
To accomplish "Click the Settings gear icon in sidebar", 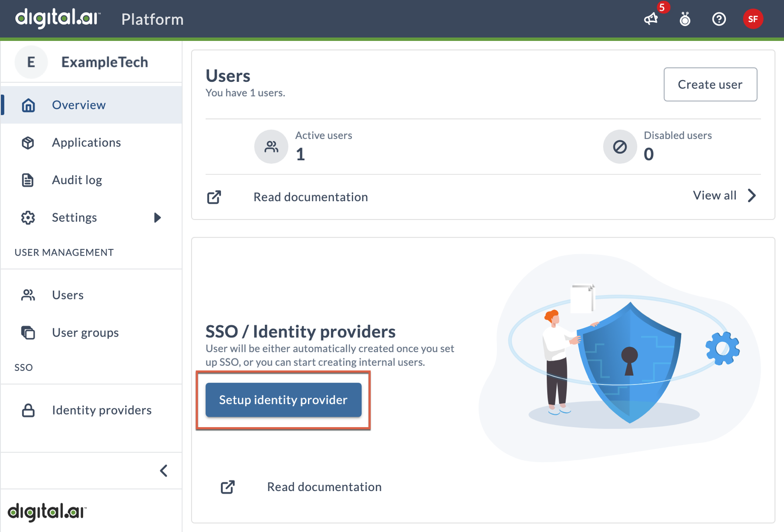I will [x=28, y=217].
